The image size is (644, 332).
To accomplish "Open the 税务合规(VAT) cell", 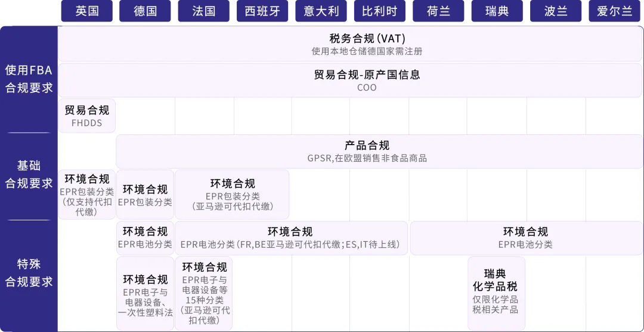I will pos(351,44).
